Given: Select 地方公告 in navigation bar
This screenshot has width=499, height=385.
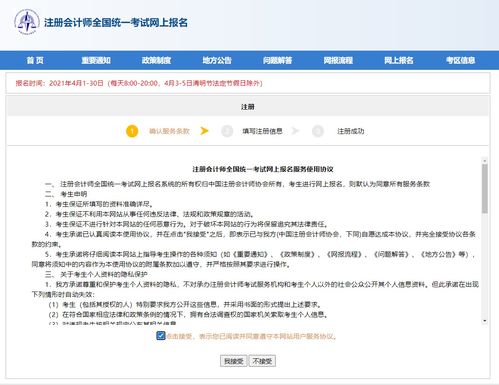Looking at the screenshot, I should tap(217, 60).
